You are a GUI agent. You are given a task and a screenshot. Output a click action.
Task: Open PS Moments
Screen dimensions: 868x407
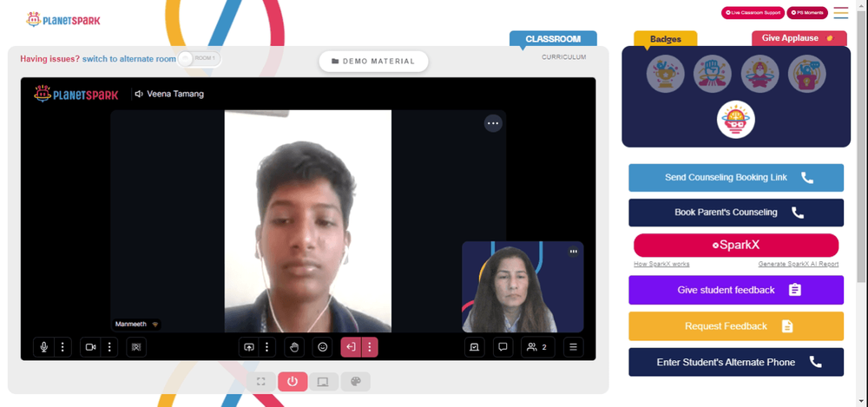coord(807,12)
